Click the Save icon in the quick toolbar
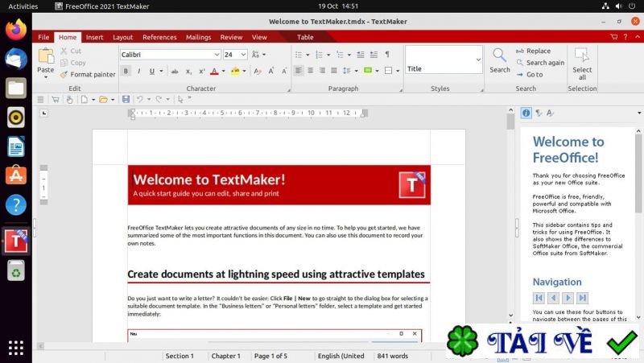 [126, 99]
